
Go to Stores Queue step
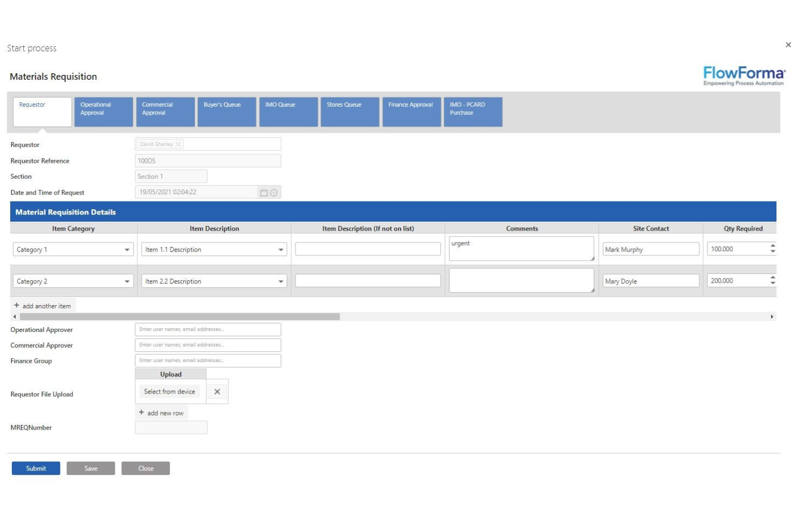point(350,112)
